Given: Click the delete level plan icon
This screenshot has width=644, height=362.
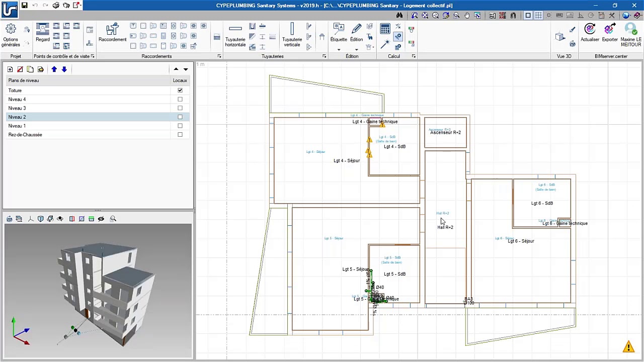Looking at the screenshot, I should click(x=20, y=69).
